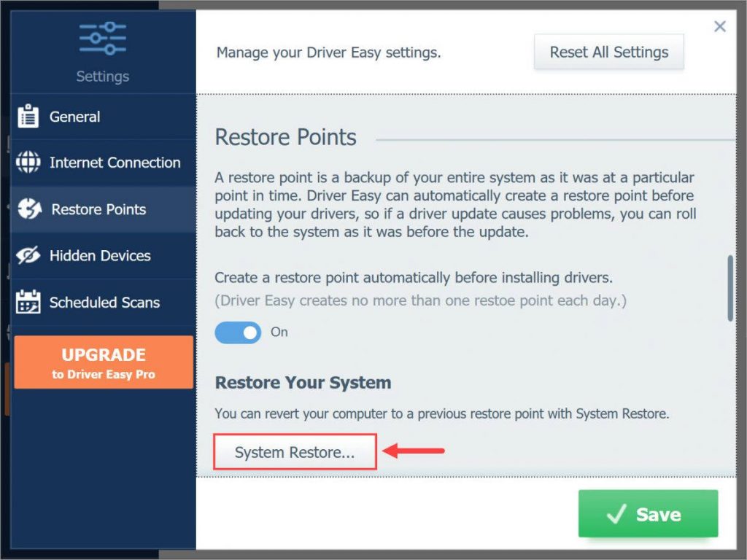Launch System Restore
The image size is (747, 560).
click(295, 452)
